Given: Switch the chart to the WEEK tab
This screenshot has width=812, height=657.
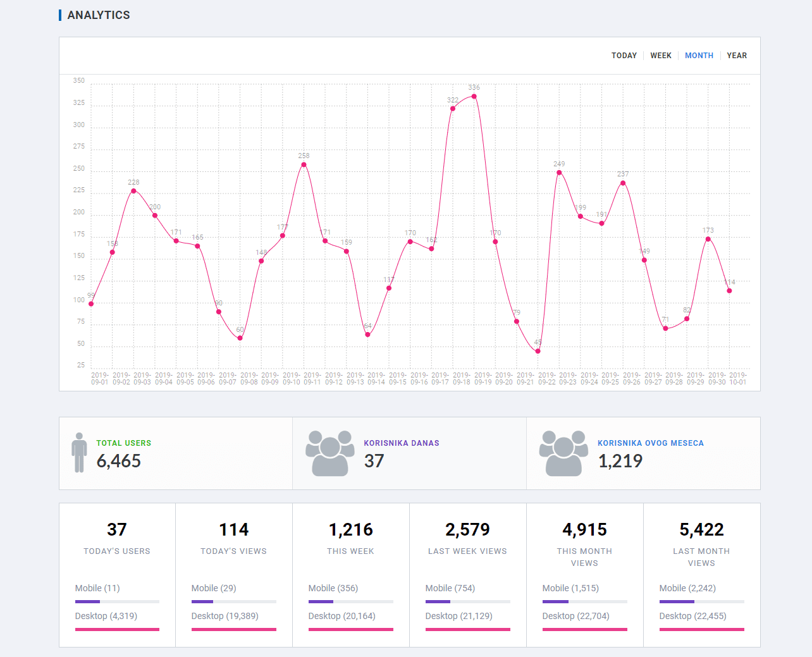Looking at the screenshot, I should pos(661,56).
